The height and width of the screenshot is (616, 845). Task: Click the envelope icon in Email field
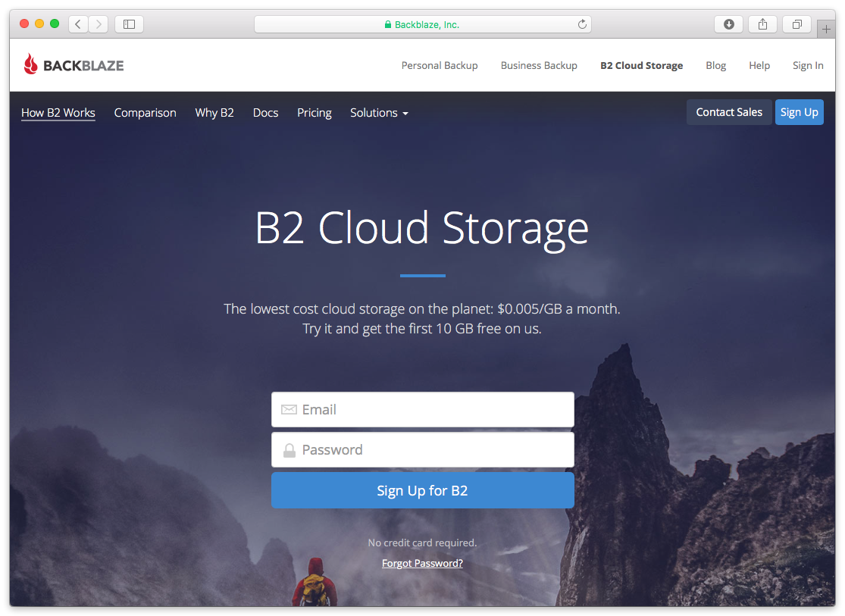pyautogui.click(x=289, y=410)
